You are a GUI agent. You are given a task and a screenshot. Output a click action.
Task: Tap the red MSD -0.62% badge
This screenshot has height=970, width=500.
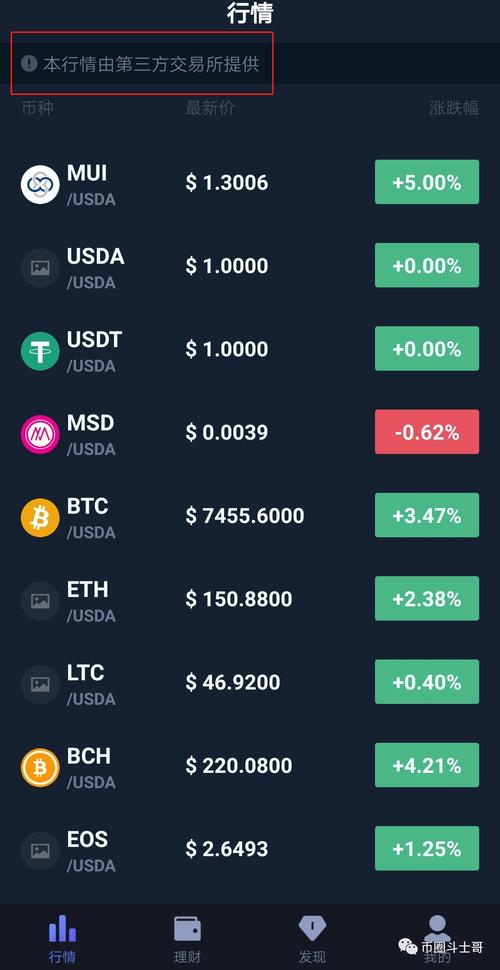coord(427,432)
